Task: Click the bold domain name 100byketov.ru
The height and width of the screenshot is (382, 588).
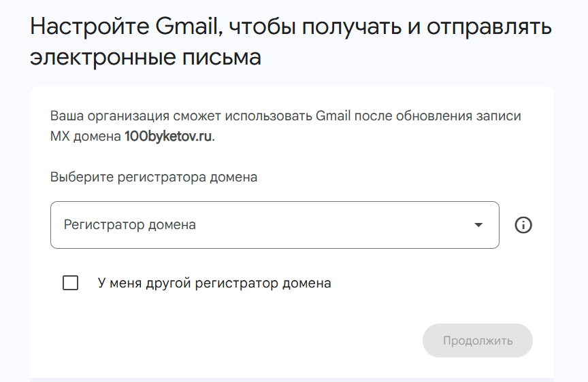Action: point(168,137)
